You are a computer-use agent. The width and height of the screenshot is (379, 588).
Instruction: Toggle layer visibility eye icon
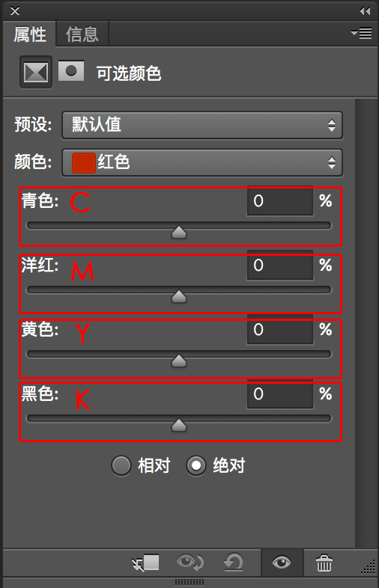click(282, 563)
